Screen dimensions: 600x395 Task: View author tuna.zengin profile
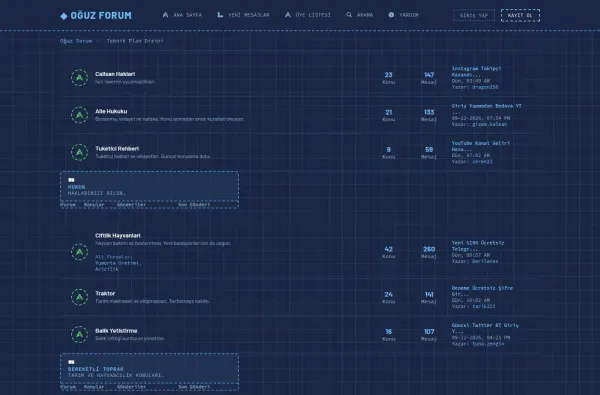(488, 344)
